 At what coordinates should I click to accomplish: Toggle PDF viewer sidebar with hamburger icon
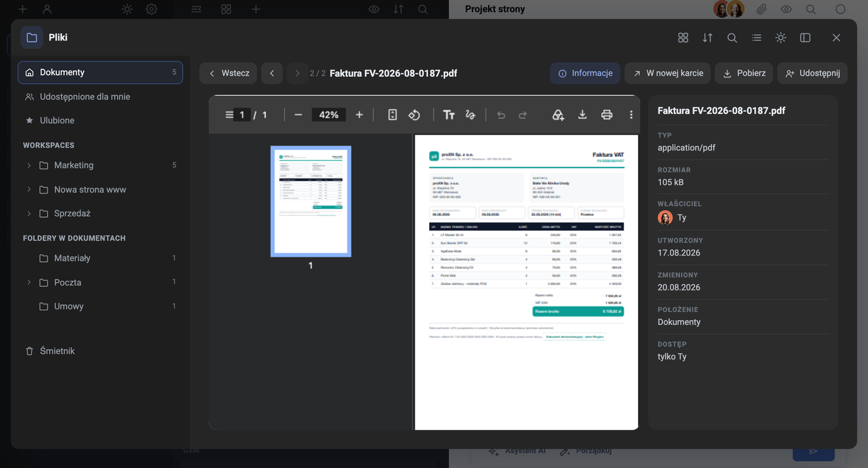[x=229, y=115]
